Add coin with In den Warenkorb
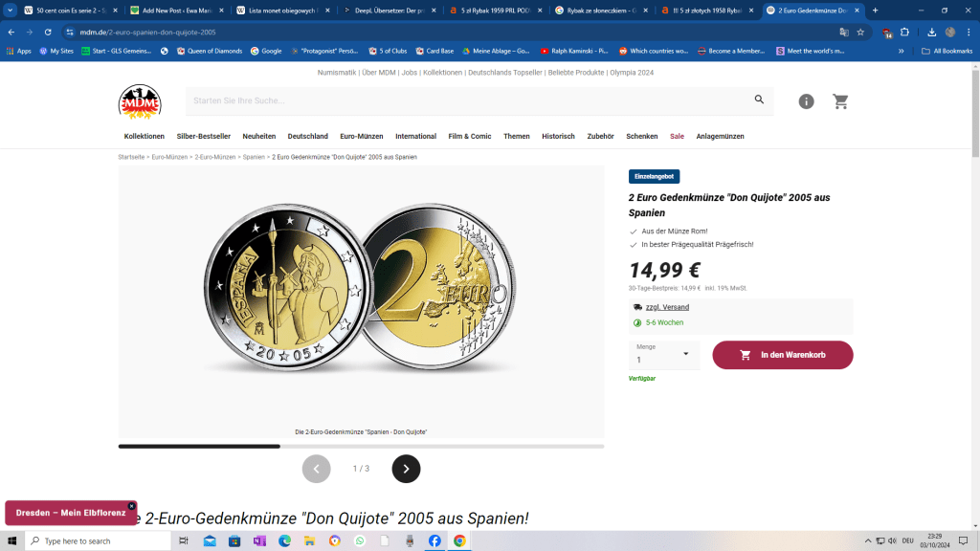 coord(783,355)
